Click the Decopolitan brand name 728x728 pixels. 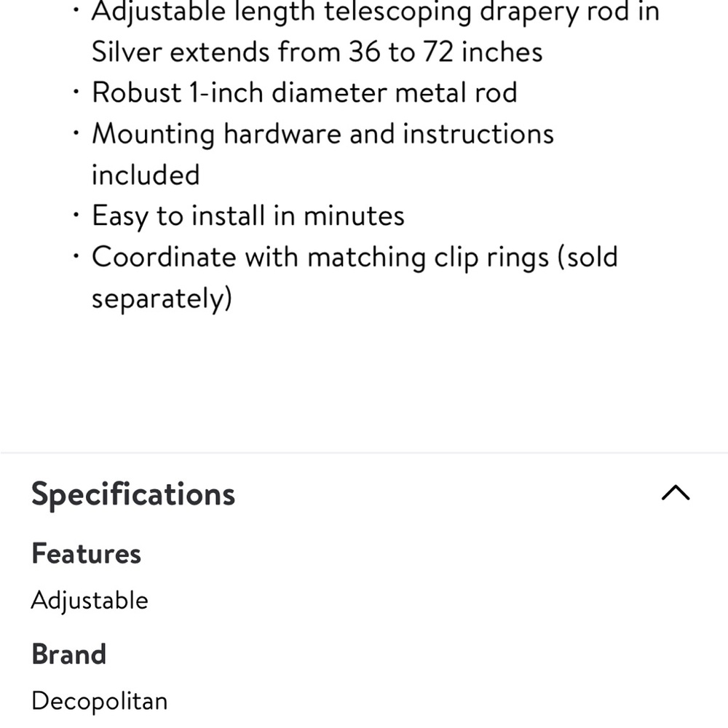point(99,700)
